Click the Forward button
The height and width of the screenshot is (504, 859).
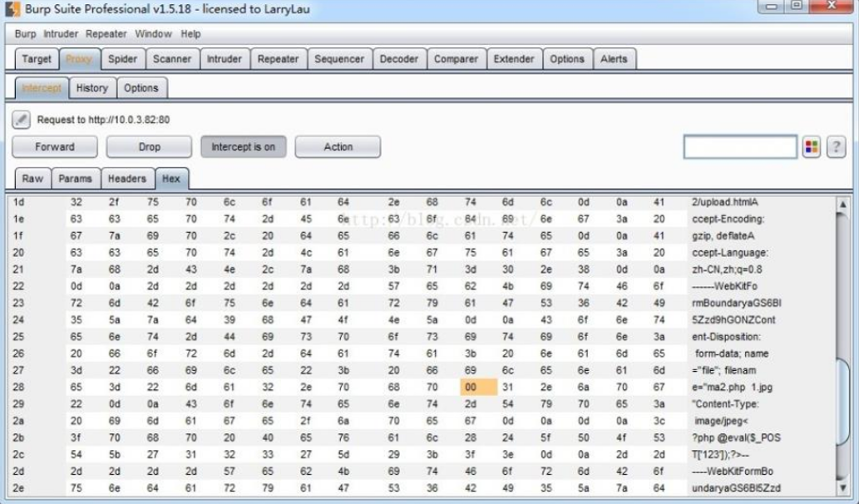(x=55, y=147)
